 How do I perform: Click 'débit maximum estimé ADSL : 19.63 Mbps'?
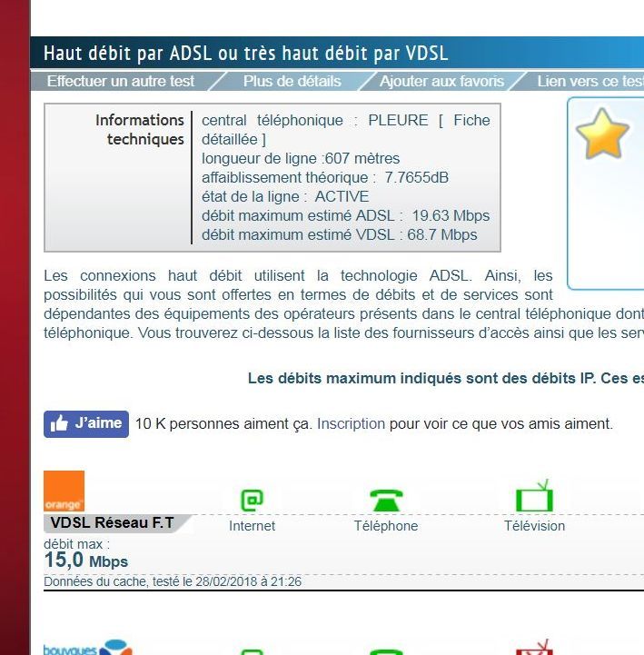(x=346, y=215)
